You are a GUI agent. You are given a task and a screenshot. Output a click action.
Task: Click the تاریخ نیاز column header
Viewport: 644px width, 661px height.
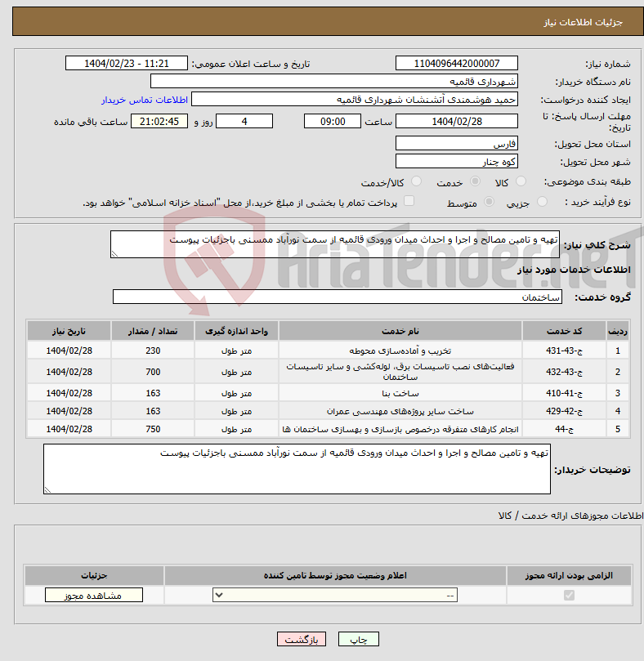(69, 331)
